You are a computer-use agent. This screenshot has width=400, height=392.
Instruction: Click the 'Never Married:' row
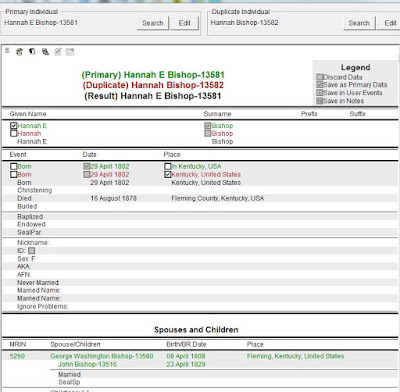coord(200,283)
